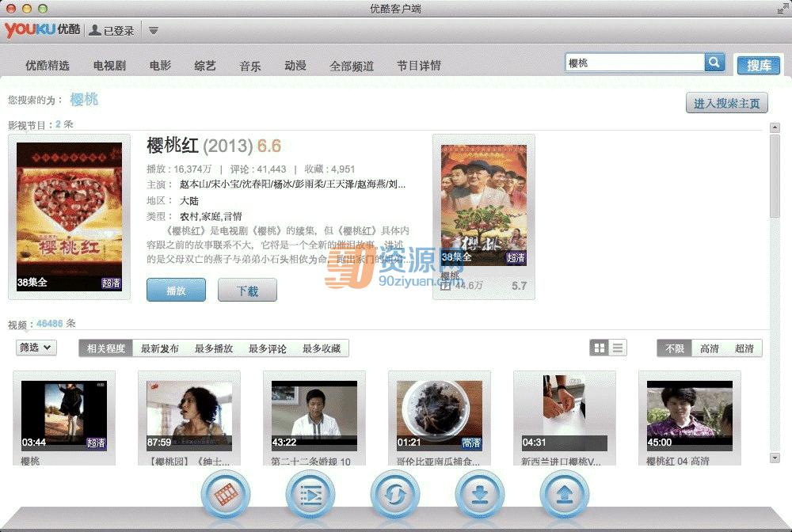Open the account dropdown arrow
The image size is (792, 532).
pos(154,31)
